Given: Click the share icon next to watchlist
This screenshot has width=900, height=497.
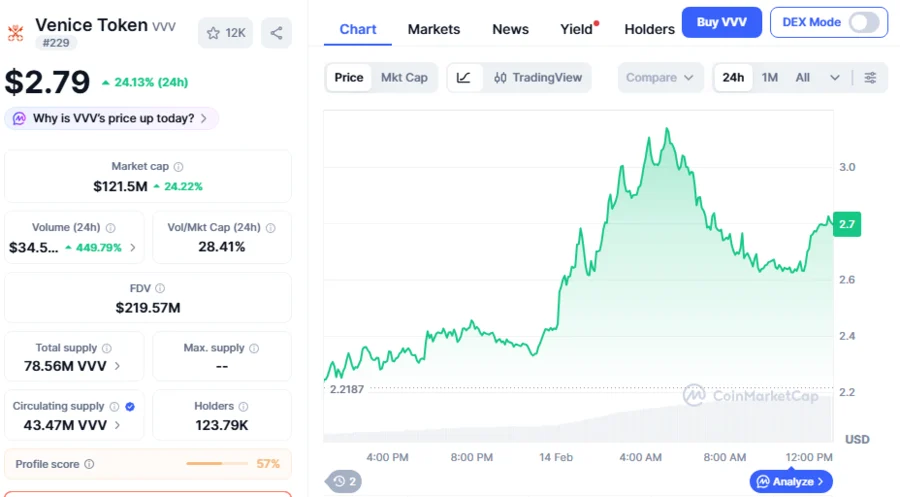Looking at the screenshot, I should coord(276,33).
